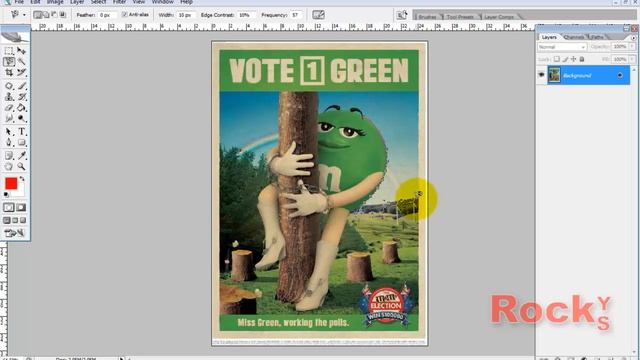Image resolution: width=640 pixels, height=360 pixels.
Task: Toggle Lock image pixels
Action: 565,59
